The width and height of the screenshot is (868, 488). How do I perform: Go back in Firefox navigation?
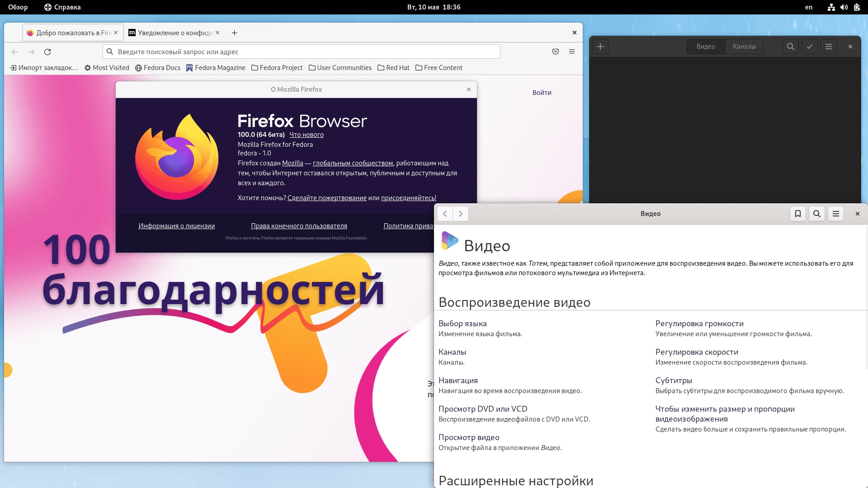pos(15,52)
